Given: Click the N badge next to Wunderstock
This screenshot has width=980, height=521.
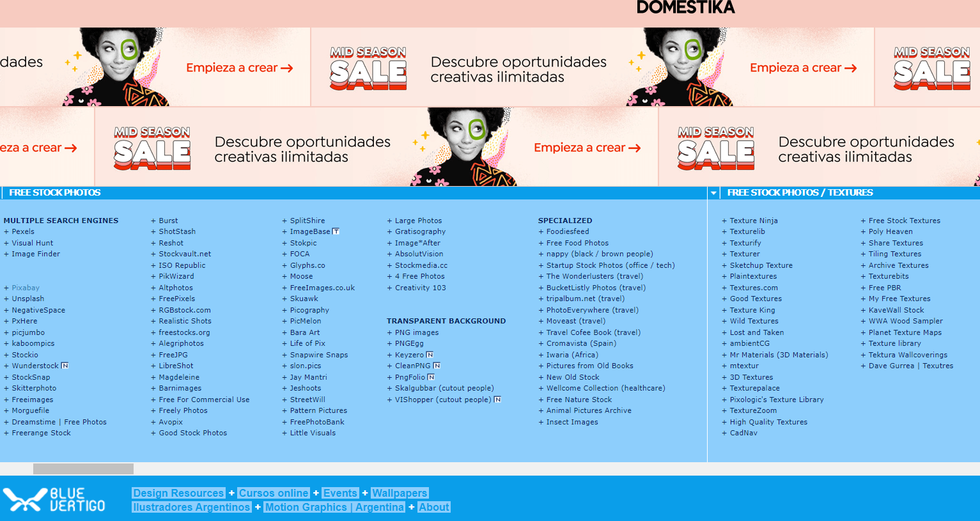Looking at the screenshot, I should click(x=65, y=366).
